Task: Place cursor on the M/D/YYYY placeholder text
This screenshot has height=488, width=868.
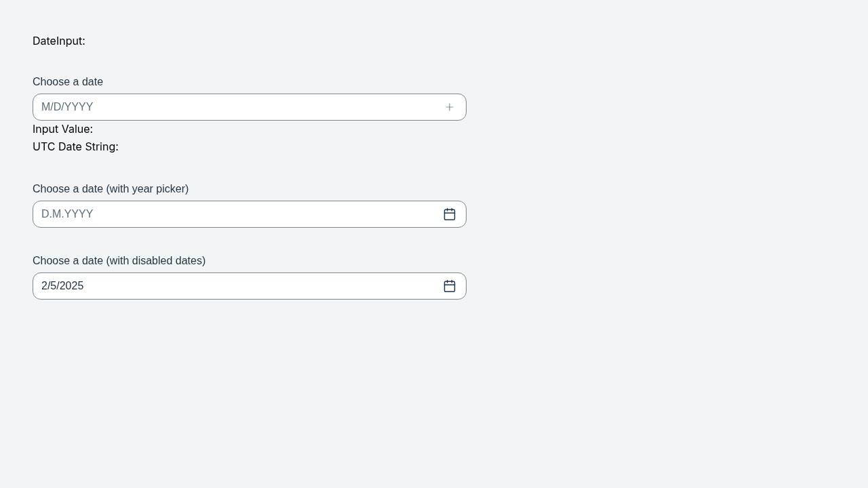Action: point(67,107)
